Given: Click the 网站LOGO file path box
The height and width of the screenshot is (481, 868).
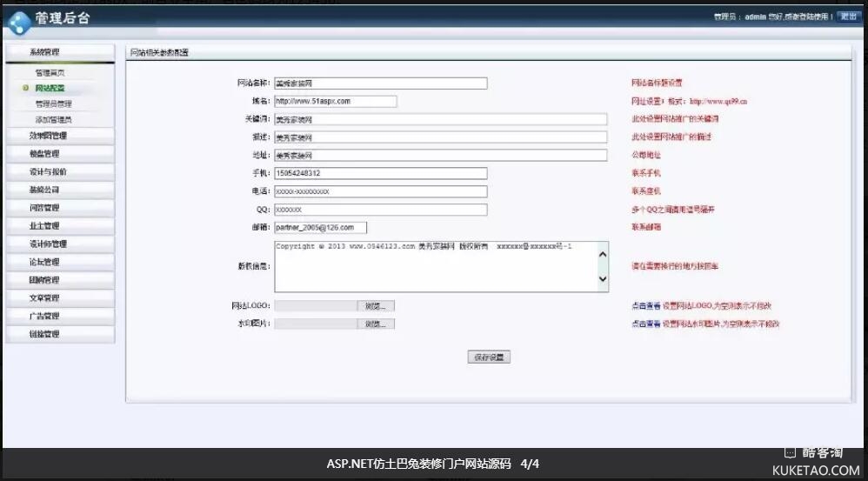Looking at the screenshot, I should pyautogui.click(x=316, y=306).
